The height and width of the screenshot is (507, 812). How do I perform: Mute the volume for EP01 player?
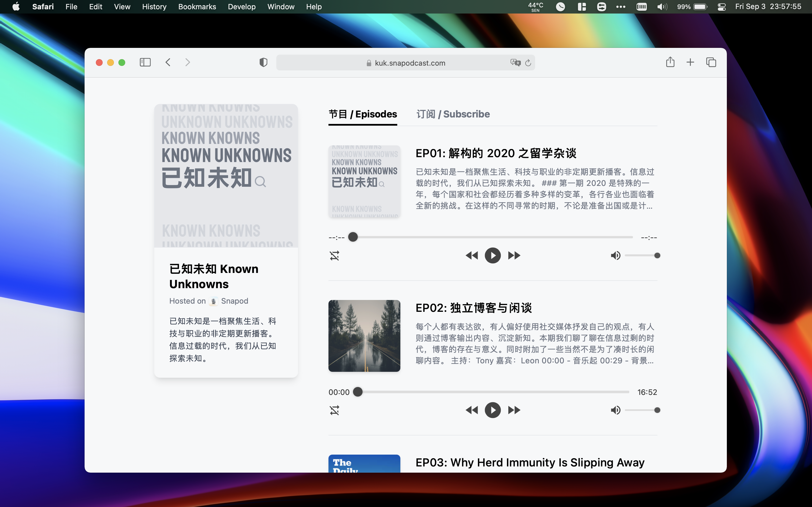tap(616, 255)
